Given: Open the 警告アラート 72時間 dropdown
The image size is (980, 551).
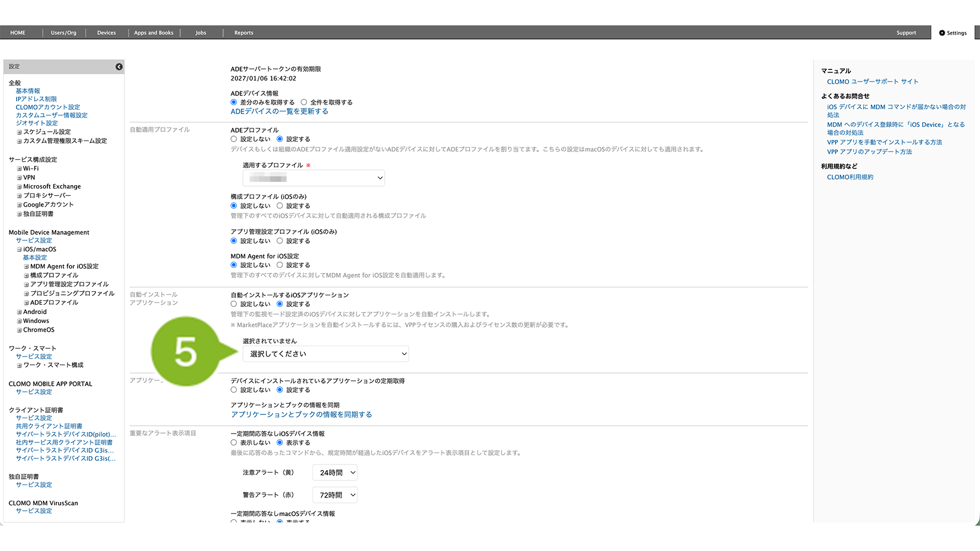Looking at the screenshot, I should (x=335, y=495).
